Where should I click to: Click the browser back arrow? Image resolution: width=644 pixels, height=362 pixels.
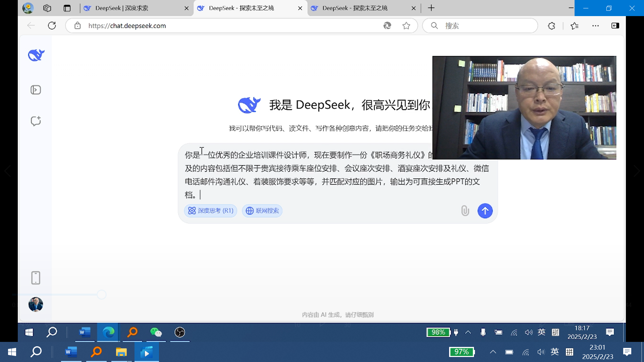click(31, 25)
